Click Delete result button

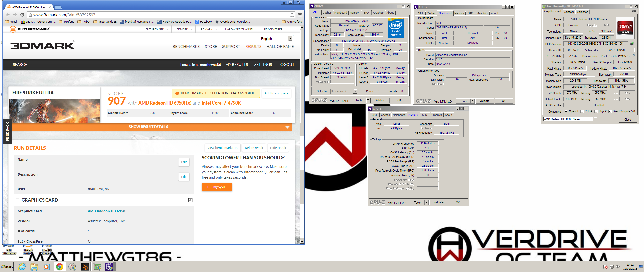254,148
